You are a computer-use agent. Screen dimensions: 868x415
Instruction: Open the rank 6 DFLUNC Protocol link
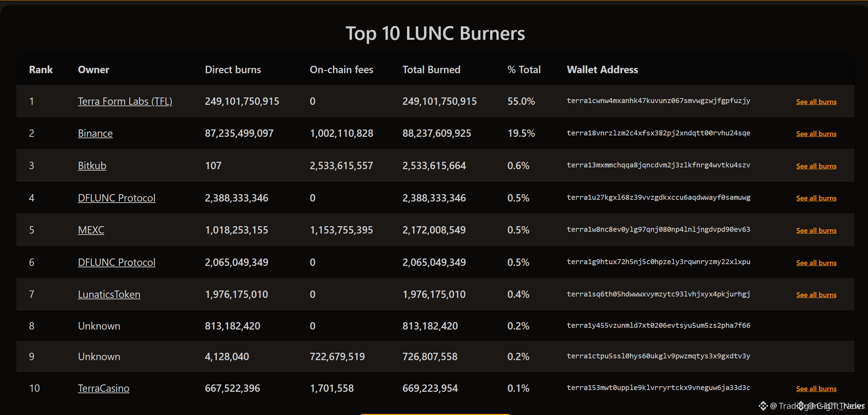click(117, 262)
